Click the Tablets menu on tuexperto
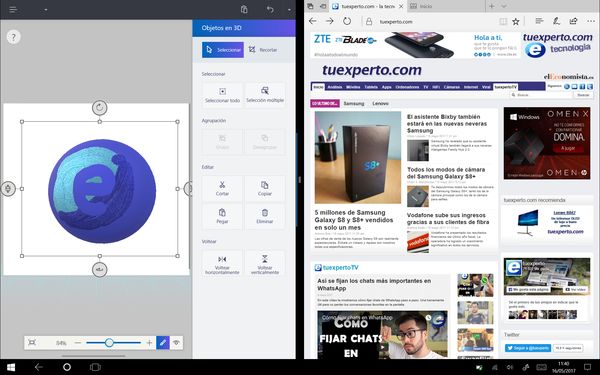 [x=371, y=87]
